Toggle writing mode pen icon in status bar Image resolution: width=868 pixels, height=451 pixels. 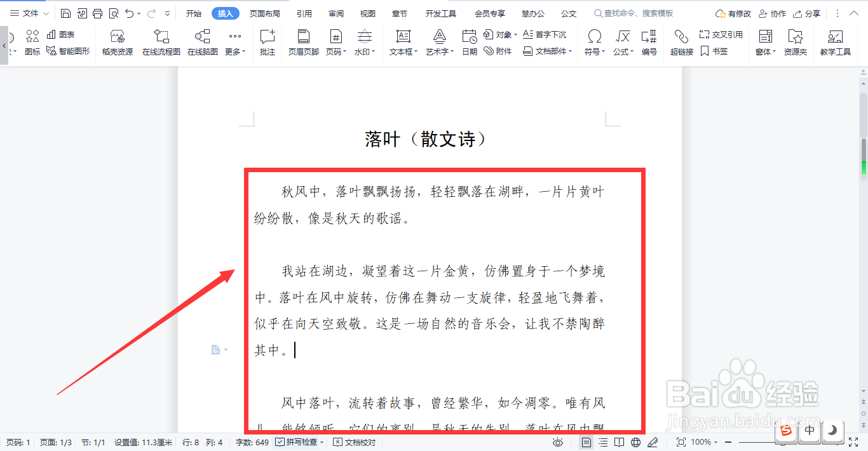[x=653, y=442]
